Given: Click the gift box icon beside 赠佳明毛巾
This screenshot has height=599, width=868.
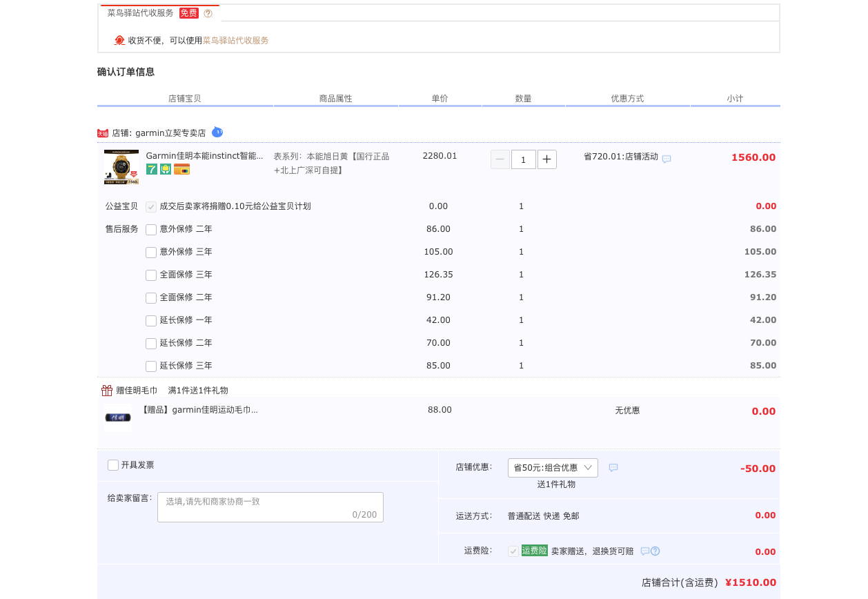Looking at the screenshot, I should [x=107, y=391].
